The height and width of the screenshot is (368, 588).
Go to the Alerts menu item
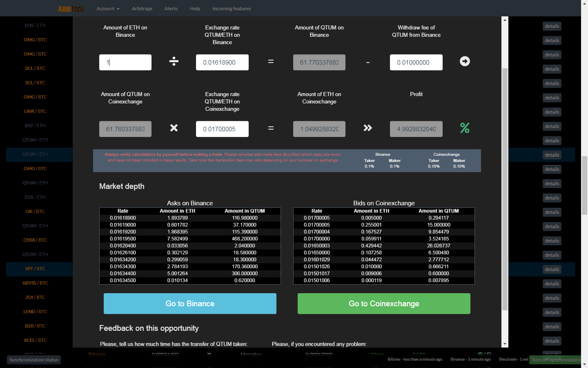point(171,9)
